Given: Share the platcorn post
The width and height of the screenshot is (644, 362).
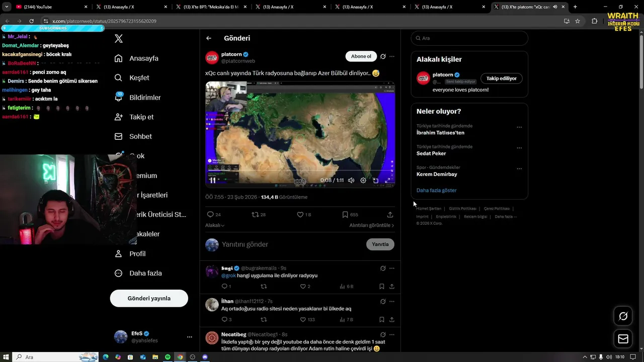Looking at the screenshot, I should [x=390, y=215].
